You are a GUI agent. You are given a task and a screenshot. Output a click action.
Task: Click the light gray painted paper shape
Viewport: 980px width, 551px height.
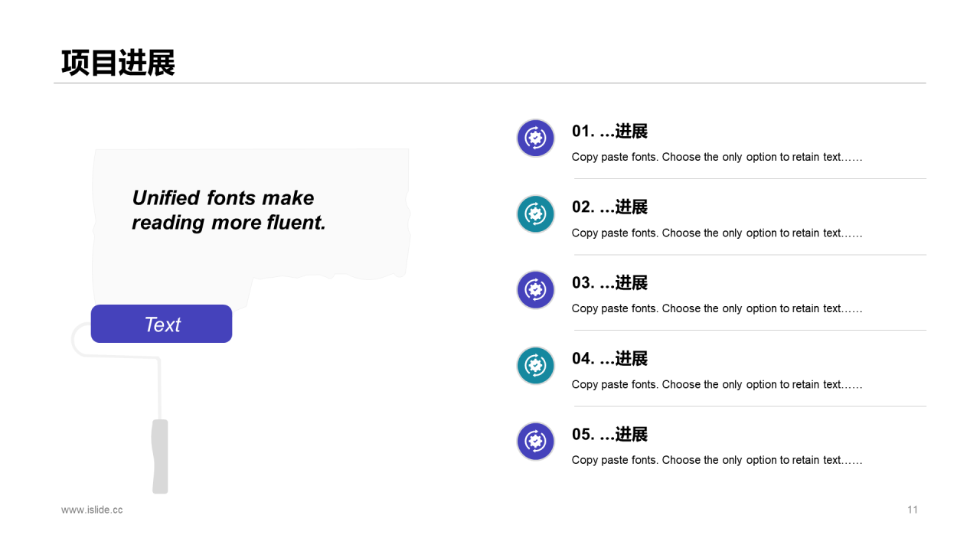point(251,227)
